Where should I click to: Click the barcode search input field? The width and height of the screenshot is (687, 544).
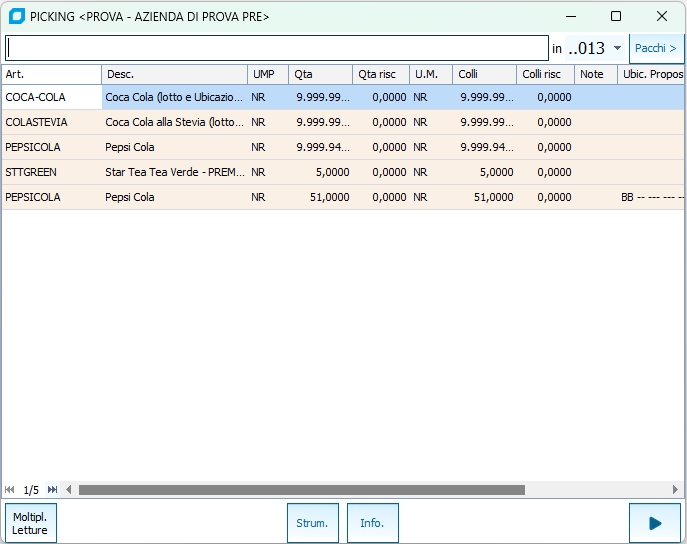click(277, 48)
